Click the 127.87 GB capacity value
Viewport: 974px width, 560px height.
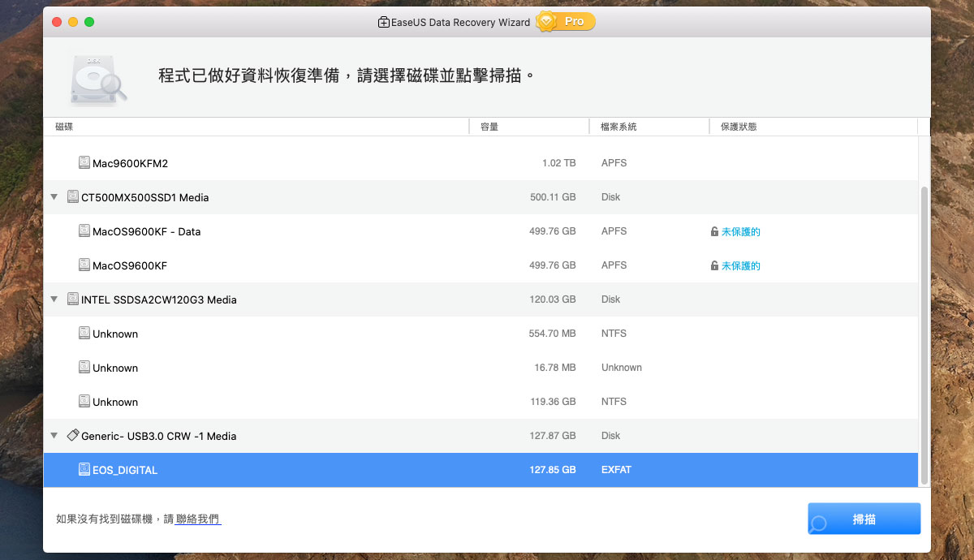(x=553, y=436)
